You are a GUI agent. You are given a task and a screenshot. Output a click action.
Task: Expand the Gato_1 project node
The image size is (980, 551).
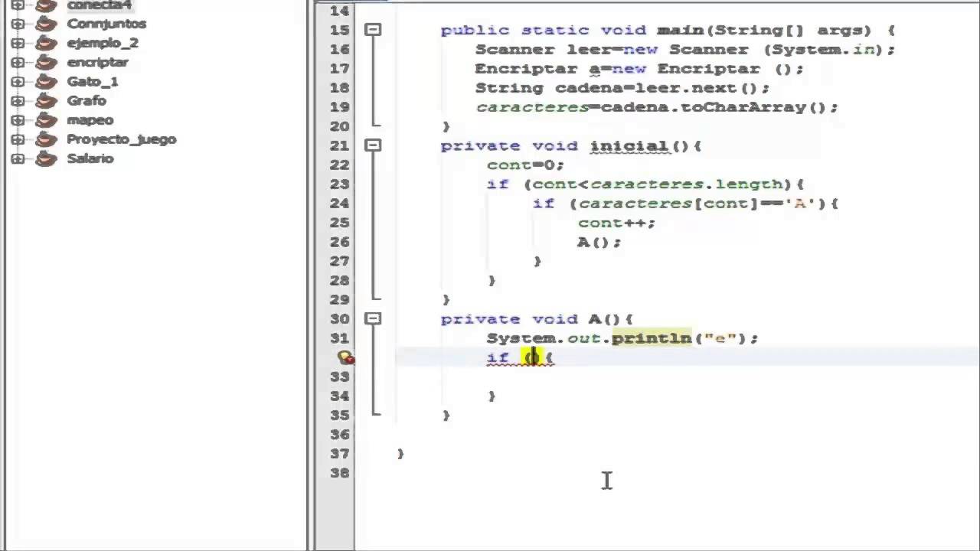click(18, 81)
